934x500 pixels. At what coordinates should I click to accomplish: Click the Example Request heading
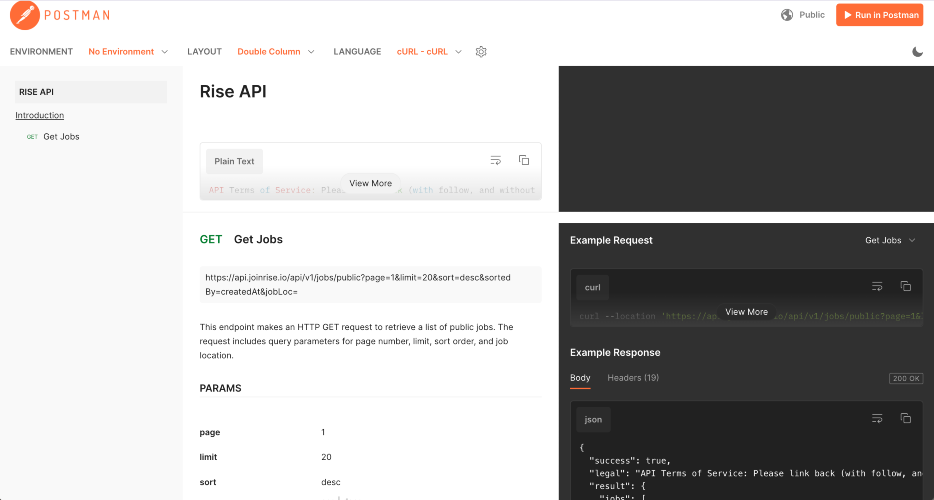tap(611, 240)
